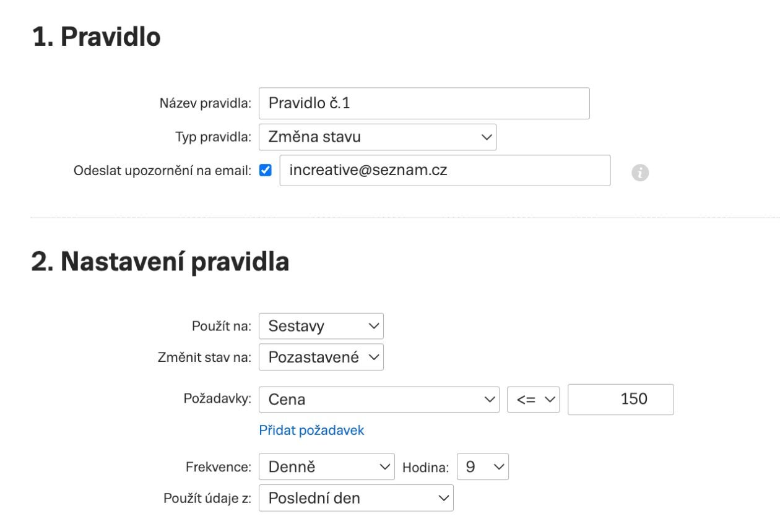
Task: Open the Cena requirement dropdown
Action: 379,400
